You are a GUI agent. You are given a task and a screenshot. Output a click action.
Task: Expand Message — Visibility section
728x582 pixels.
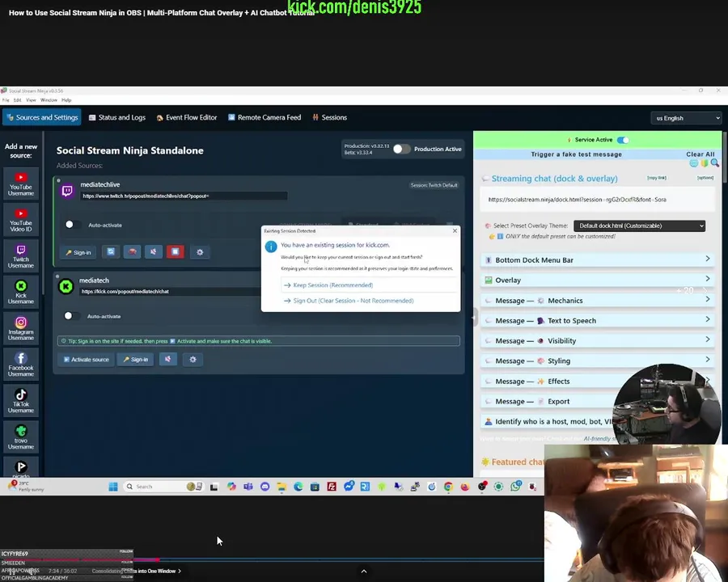pyautogui.click(x=598, y=340)
